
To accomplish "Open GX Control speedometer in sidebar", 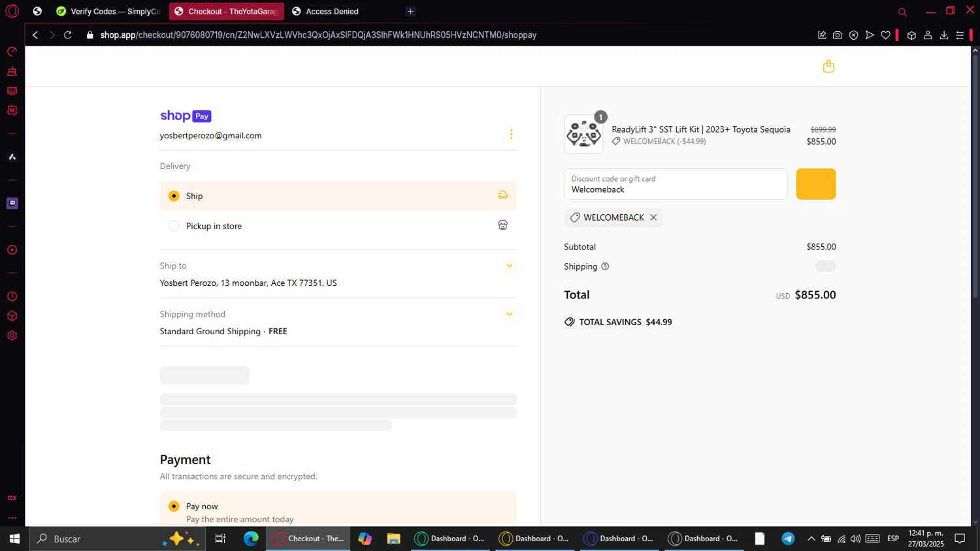I will [x=12, y=52].
